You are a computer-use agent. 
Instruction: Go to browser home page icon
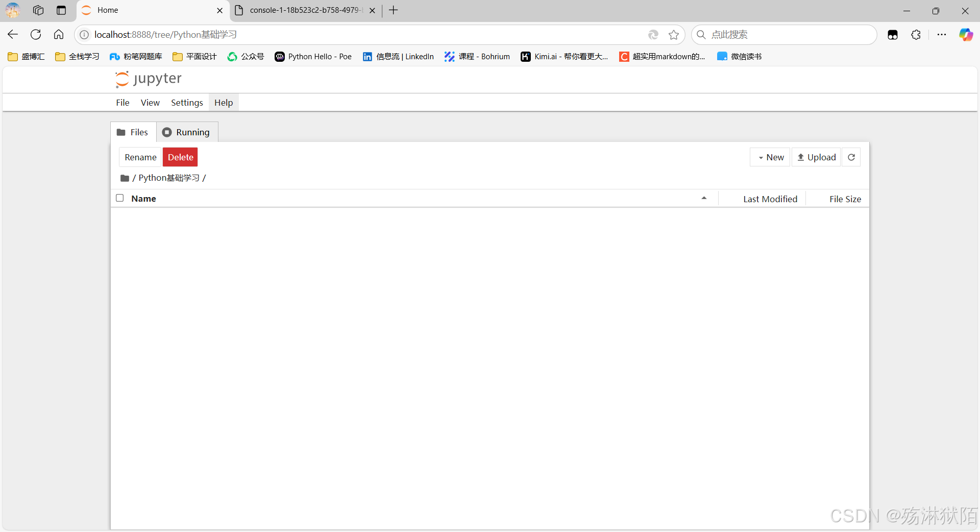point(59,35)
